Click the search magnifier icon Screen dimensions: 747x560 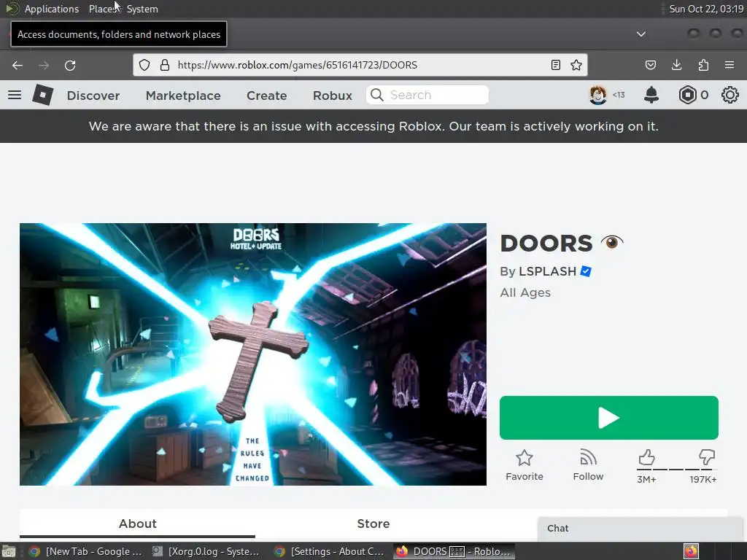click(x=377, y=95)
